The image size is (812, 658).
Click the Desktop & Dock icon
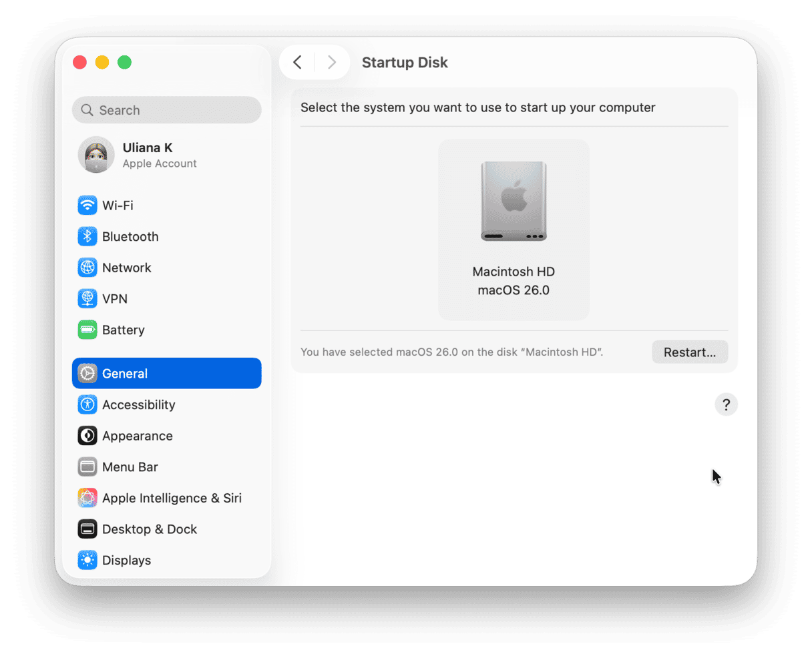[87, 529]
